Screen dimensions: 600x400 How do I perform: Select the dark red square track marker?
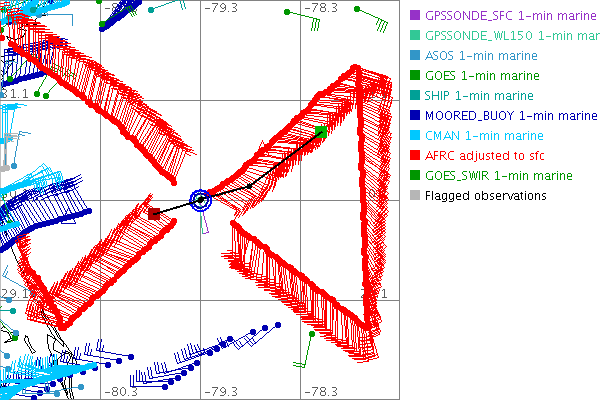(154, 213)
